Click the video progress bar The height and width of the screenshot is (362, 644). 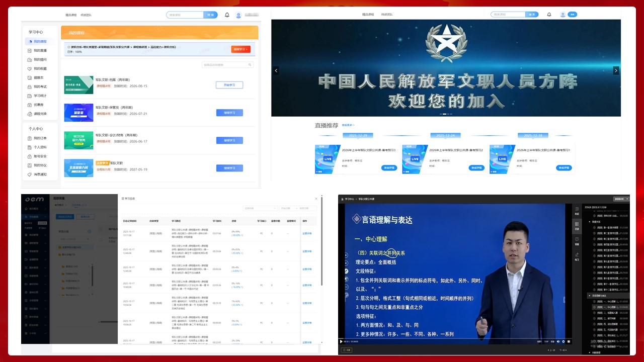click(453, 338)
